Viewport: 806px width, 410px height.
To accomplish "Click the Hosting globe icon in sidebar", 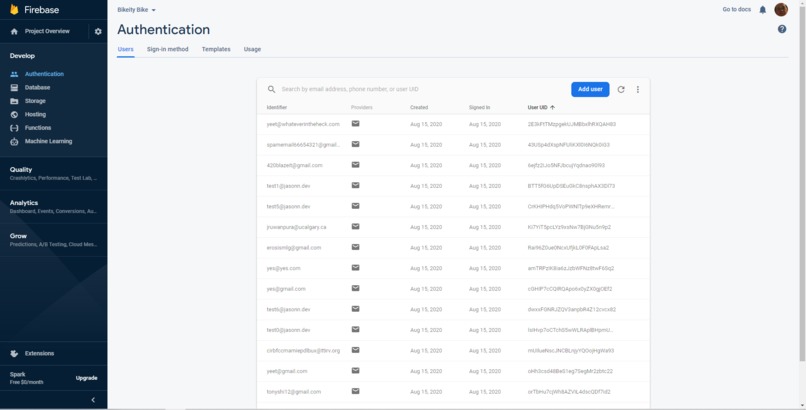I will pos(14,115).
